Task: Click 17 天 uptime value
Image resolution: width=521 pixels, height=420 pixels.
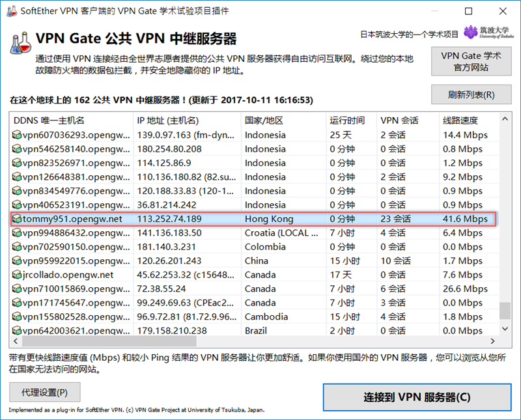Action: click(341, 275)
